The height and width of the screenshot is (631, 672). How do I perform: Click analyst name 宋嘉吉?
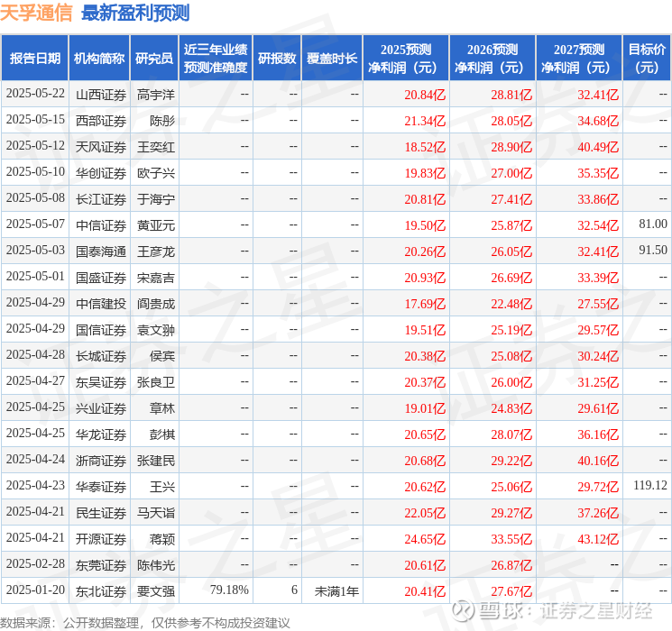point(156,278)
